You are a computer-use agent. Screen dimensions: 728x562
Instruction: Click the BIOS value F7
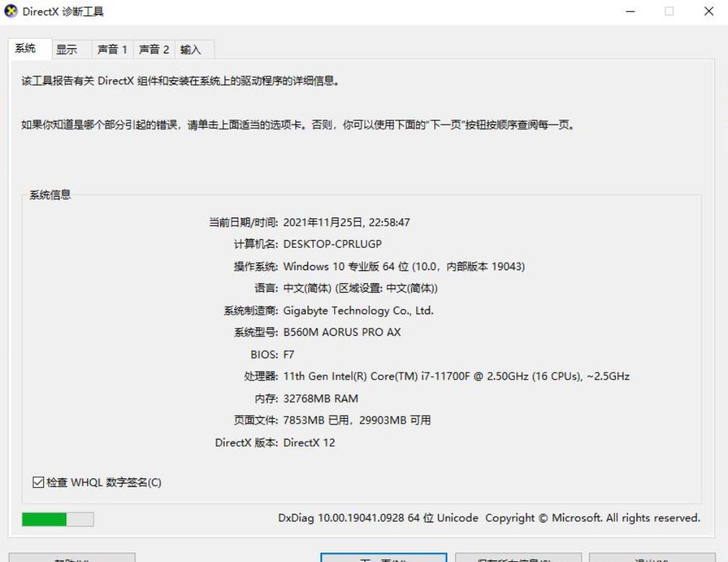[288, 354]
